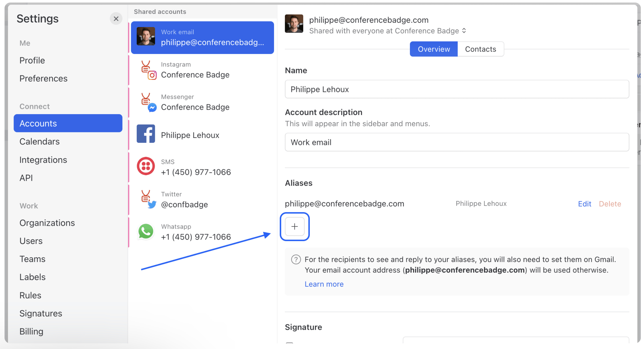
Task: Click the Facebook icon for Philippe Lehoux
Action: (146, 134)
